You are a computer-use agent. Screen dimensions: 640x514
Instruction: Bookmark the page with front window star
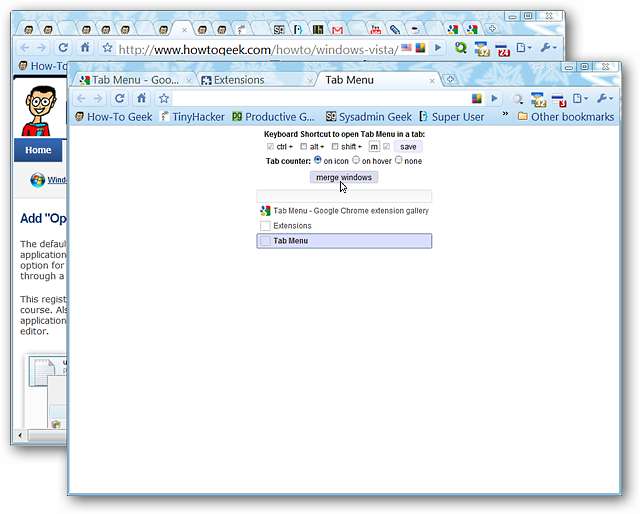(164, 98)
